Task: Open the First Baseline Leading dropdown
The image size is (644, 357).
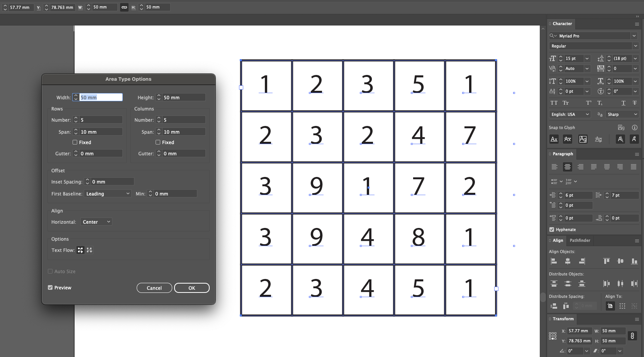Action: (x=107, y=194)
